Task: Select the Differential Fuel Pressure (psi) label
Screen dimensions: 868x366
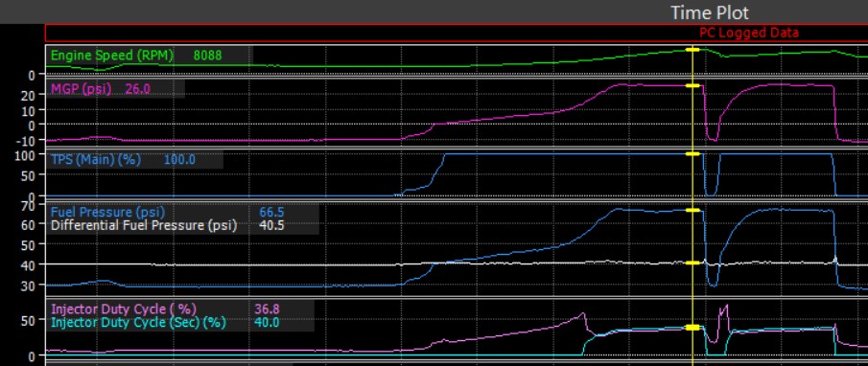Action: point(143,225)
